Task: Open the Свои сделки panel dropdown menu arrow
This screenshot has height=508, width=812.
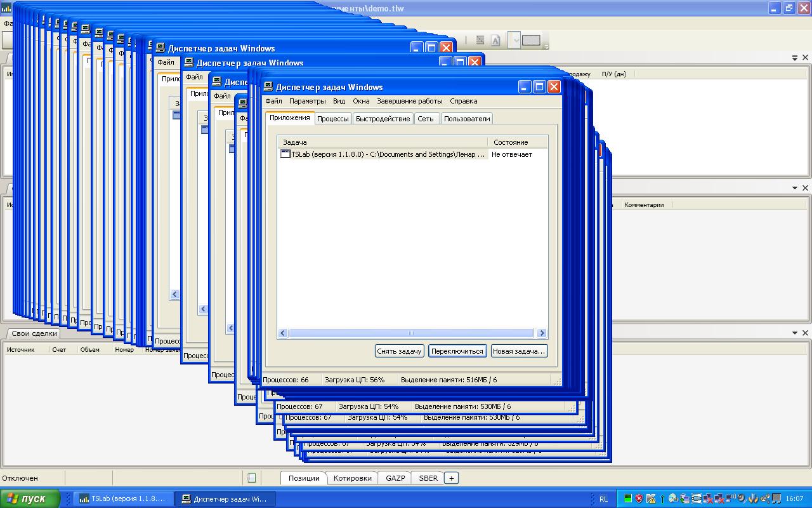Action: coord(795,333)
